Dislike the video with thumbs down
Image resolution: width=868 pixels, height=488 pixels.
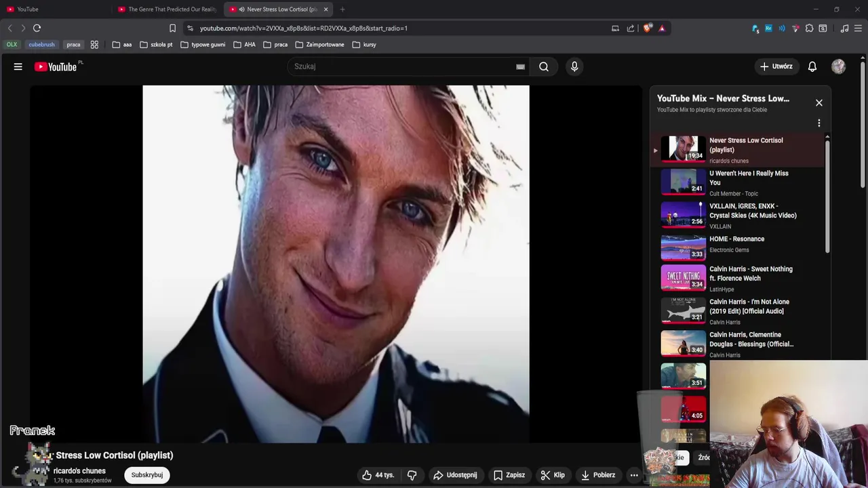click(412, 475)
